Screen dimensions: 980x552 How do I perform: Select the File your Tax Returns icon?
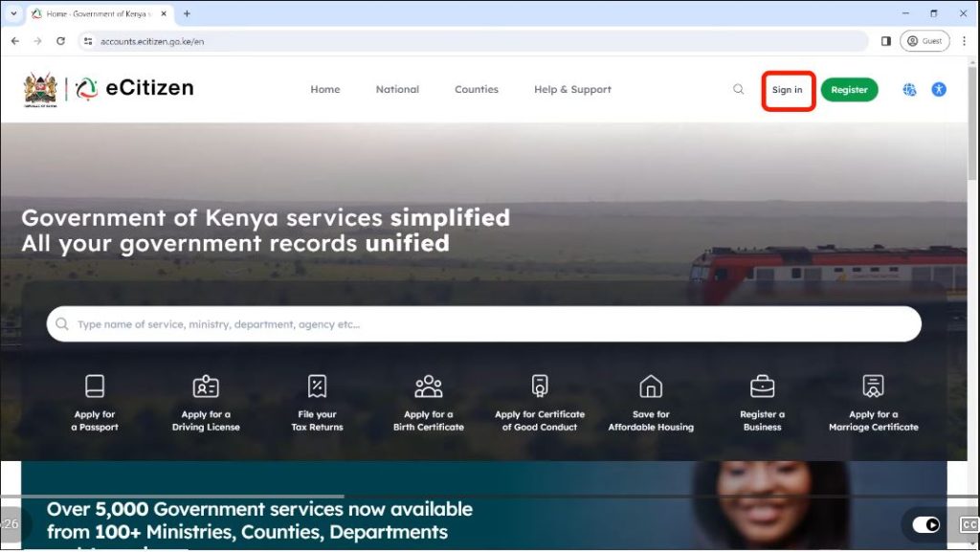(317, 386)
